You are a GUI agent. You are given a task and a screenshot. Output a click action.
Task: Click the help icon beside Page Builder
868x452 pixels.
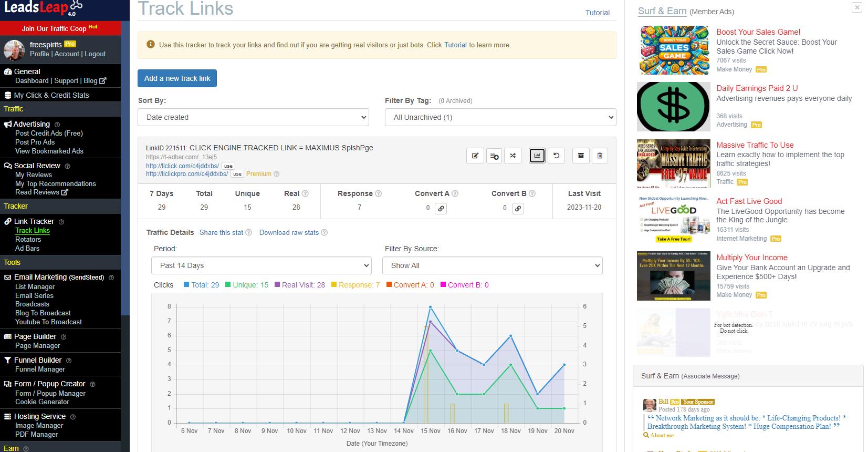pyautogui.click(x=64, y=337)
